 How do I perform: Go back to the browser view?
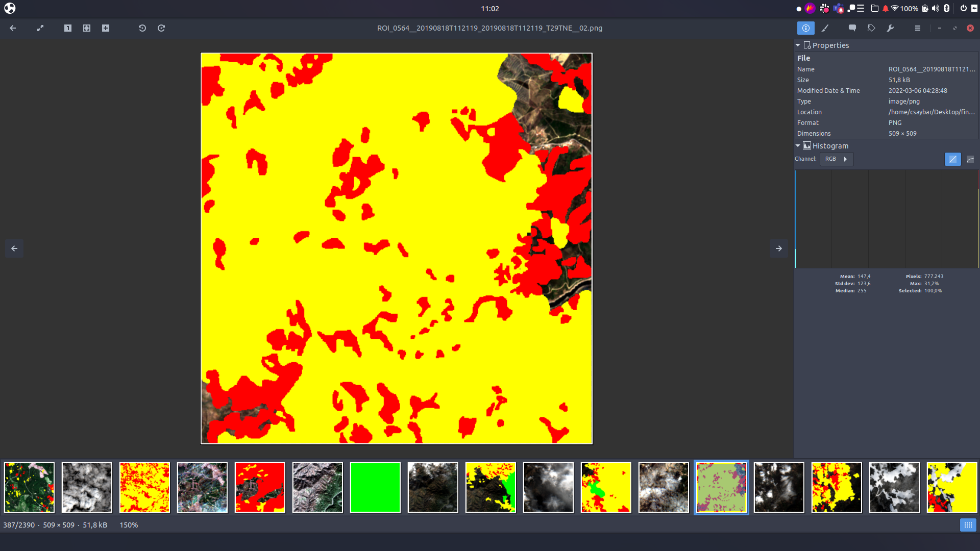pos(13,28)
